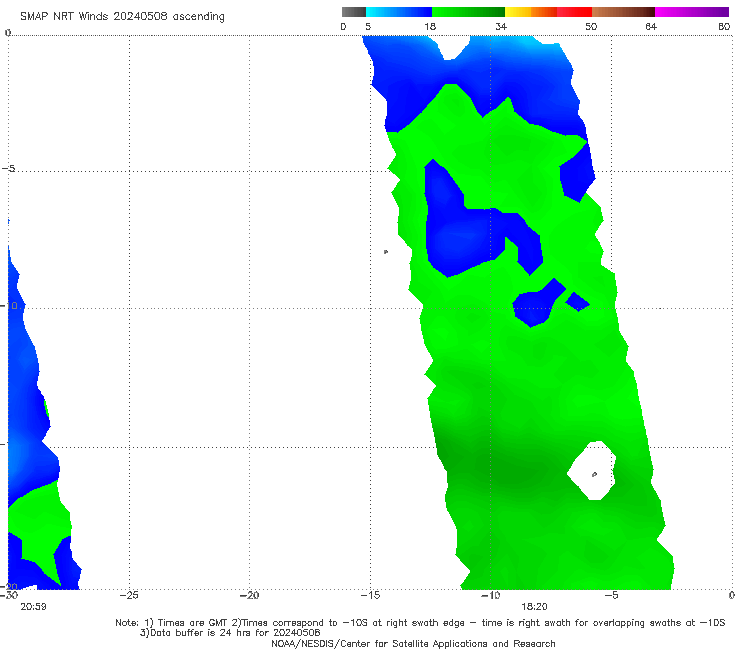
Task: Click the brown segment of the color bar
Action: [623, 12]
